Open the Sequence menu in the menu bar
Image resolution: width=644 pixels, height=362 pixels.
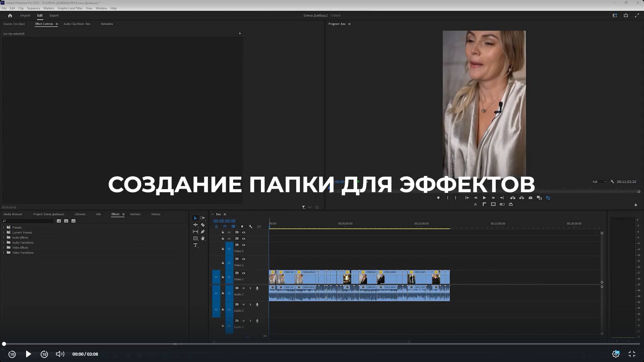click(x=33, y=8)
